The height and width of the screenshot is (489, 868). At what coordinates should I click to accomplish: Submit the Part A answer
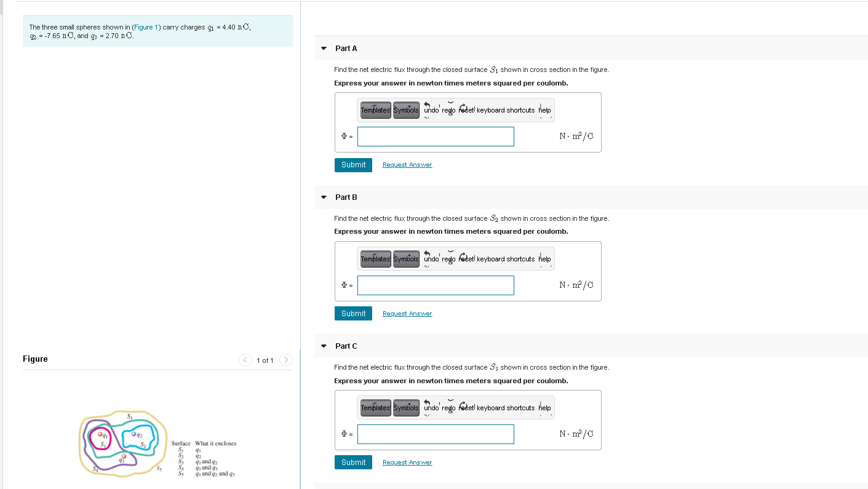[353, 165]
